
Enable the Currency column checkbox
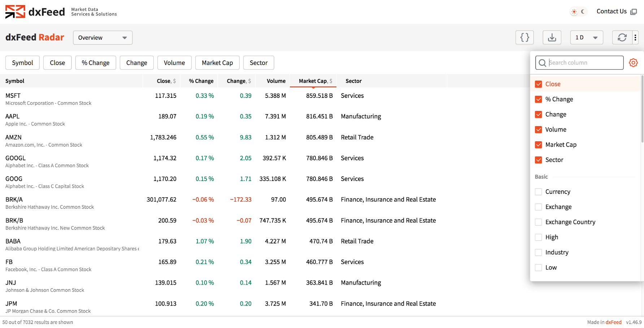pyautogui.click(x=539, y=192)
